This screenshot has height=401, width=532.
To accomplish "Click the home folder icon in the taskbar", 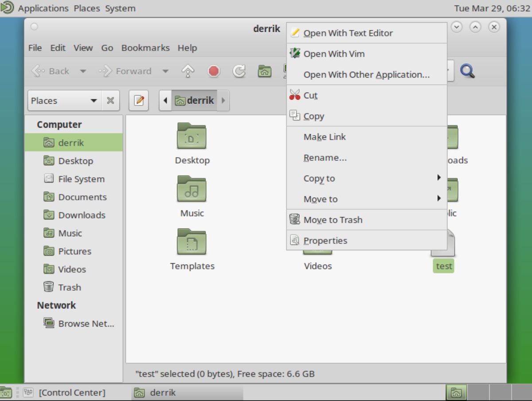I will (x=456, y=393).
